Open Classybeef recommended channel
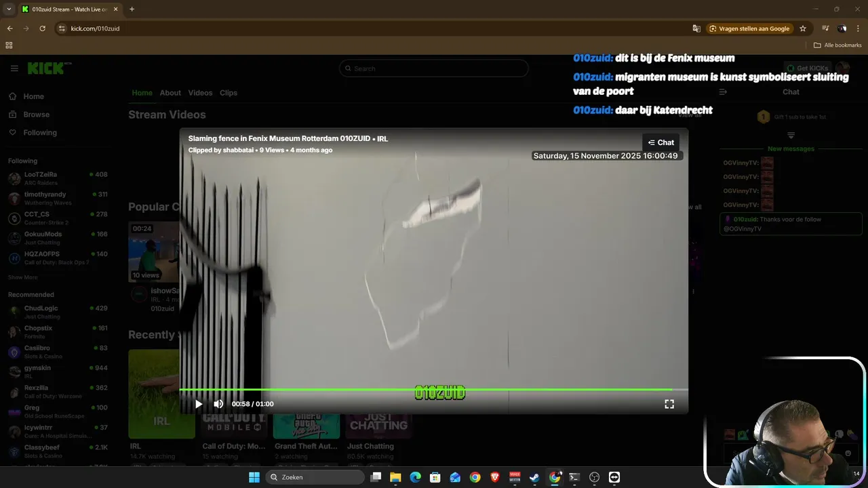Viewport: 868px width, 488px height. [x=58, y=451]
